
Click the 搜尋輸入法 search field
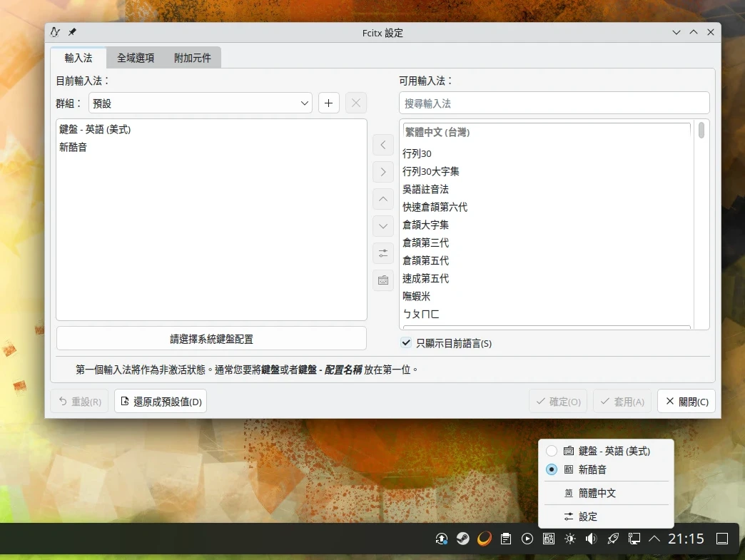[554, 103]
